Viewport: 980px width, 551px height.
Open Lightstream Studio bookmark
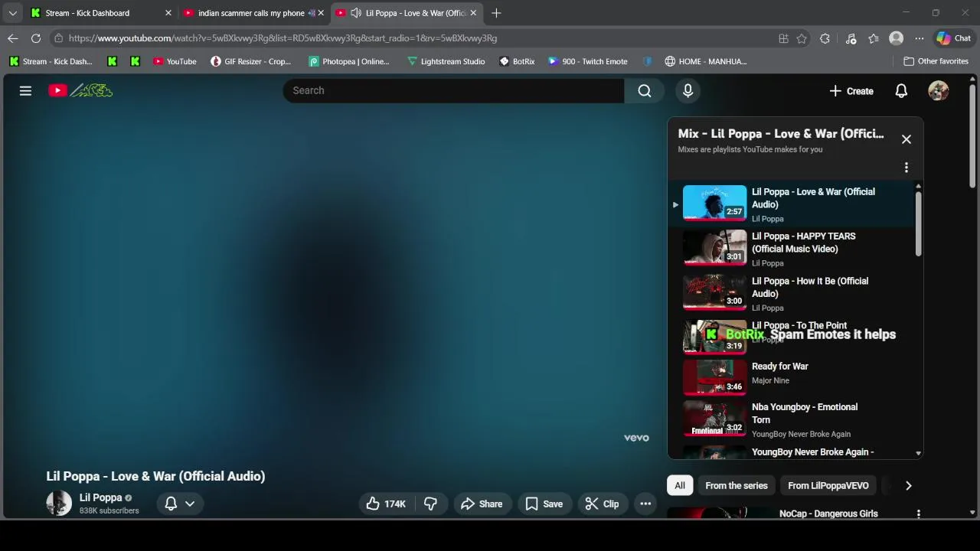point(446,61)
